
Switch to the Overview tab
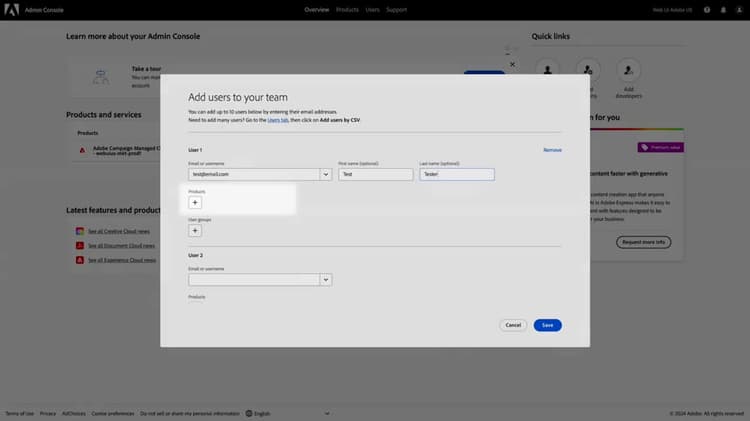[x=317, y=10]
